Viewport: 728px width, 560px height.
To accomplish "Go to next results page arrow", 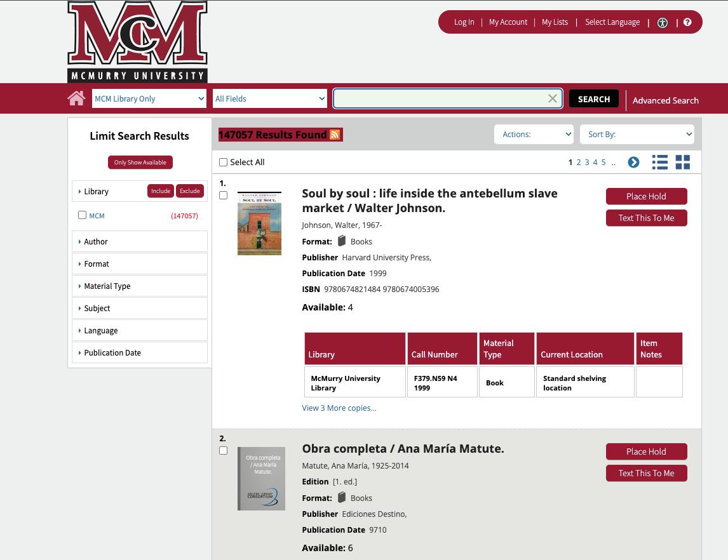I will (x=633, y=163).
